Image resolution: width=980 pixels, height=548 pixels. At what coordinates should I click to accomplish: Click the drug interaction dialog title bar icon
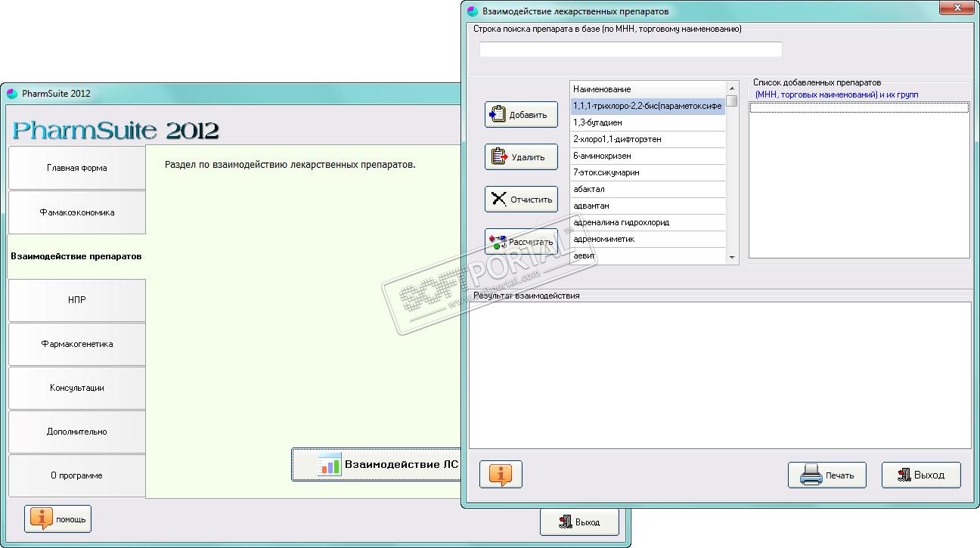pyautogui.click(x=473, y=11)
